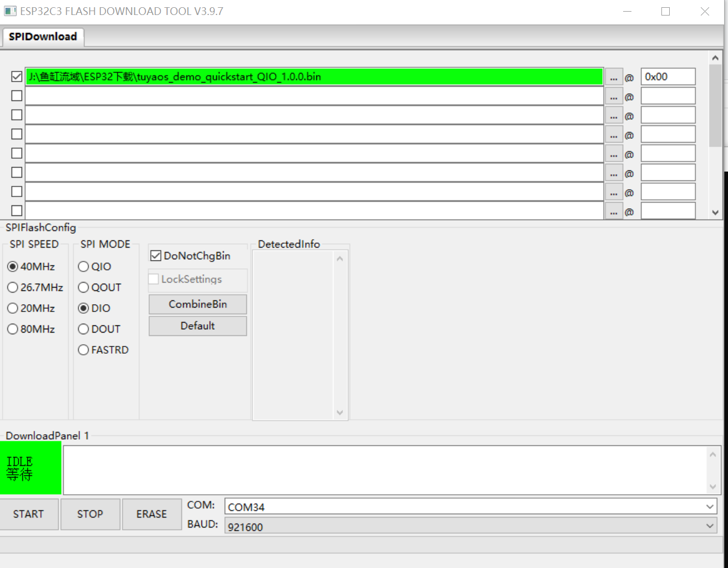Click the DetectedInfo text area
728x568 pixels.
click(x=294, y=335)
